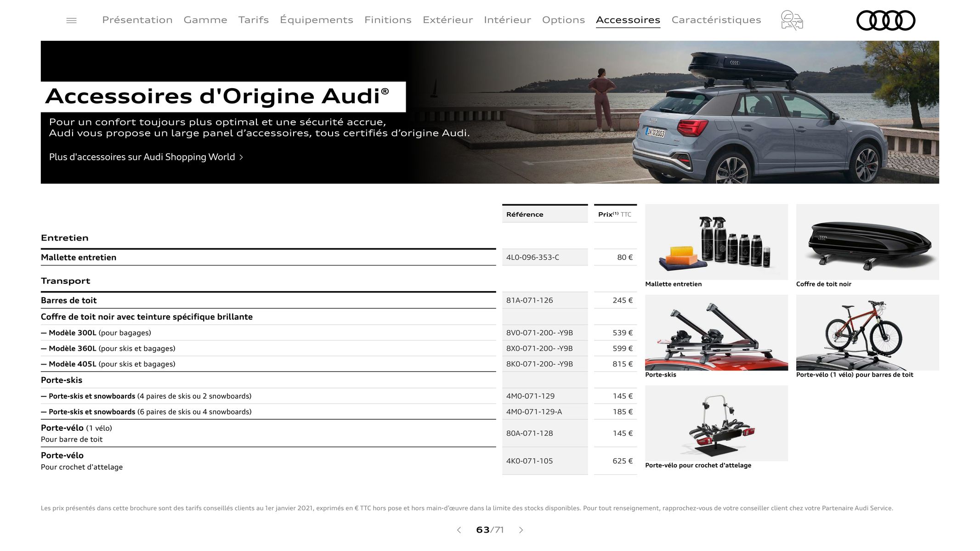Open the hamburger menu icon
Screen dimensions: 980x551
coord(71,21)
